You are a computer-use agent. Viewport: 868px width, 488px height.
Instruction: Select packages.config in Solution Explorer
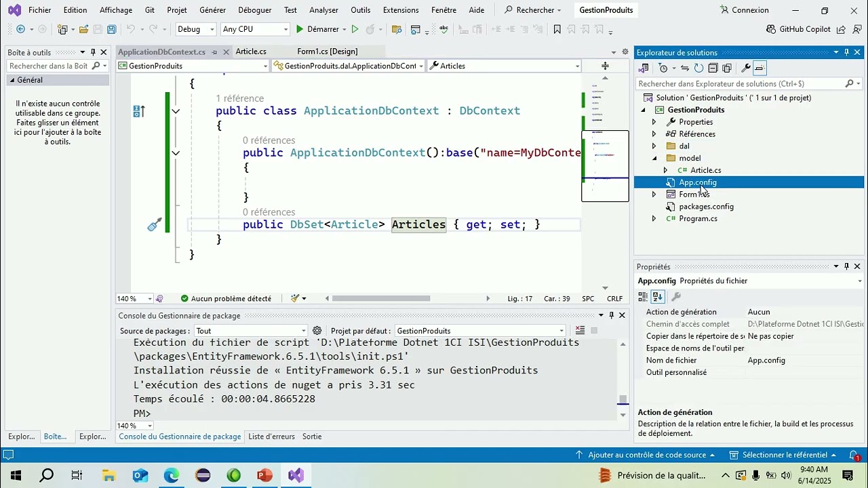coord(706,207)
